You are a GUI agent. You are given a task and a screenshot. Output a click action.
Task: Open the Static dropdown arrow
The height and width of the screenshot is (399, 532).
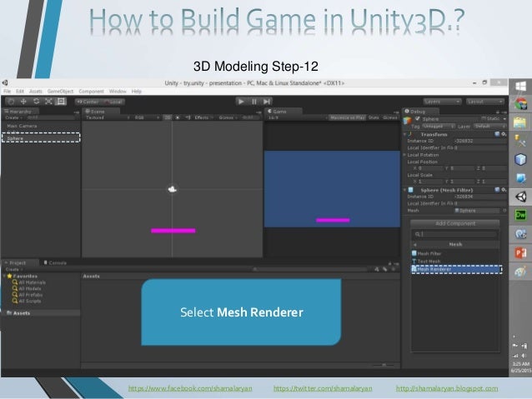504,119
